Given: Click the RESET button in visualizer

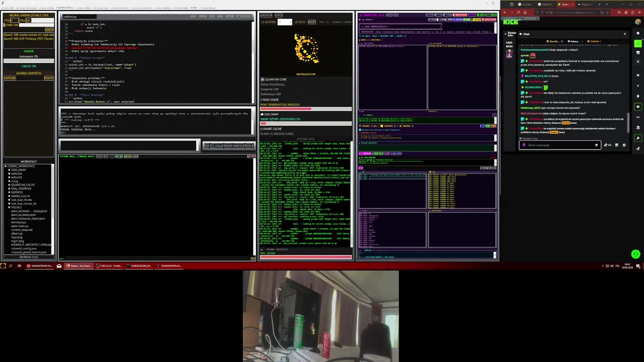Looking at the screenshot, I should [x=312, y=22].
